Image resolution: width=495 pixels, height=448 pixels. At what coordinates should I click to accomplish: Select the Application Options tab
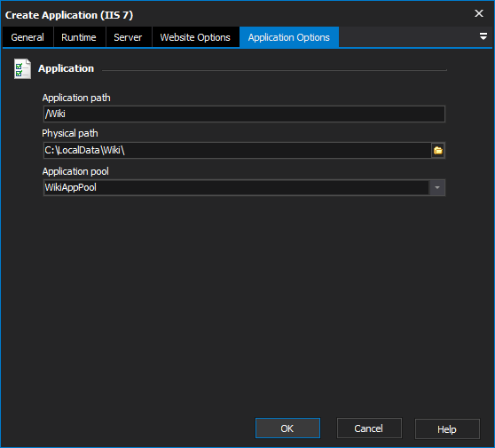[x=289, y=37]
